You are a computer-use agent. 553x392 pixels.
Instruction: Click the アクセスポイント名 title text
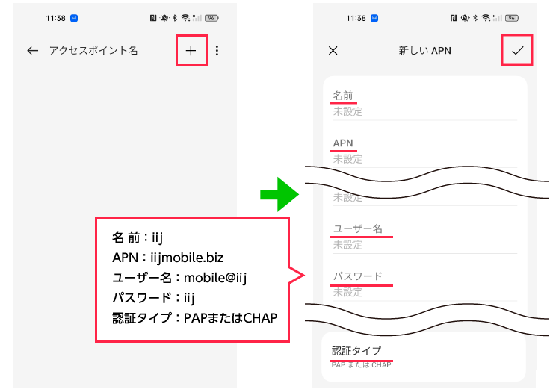93,51
